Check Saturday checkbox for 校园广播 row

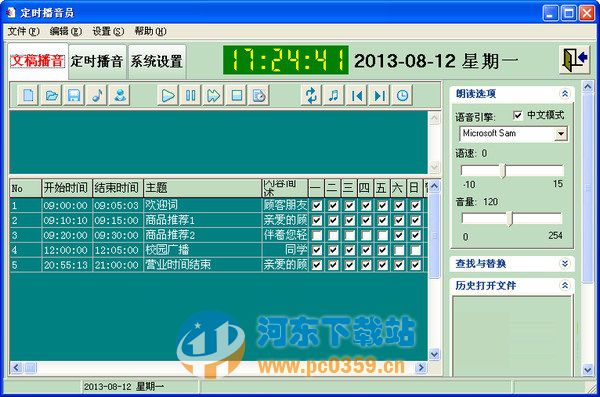(x=399, y=250)
